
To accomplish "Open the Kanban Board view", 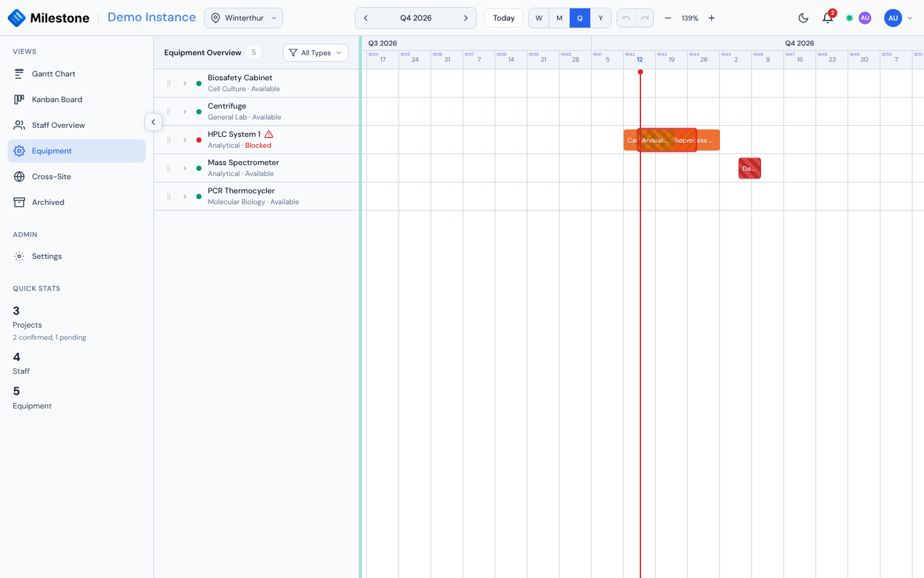I will (76, 100).
